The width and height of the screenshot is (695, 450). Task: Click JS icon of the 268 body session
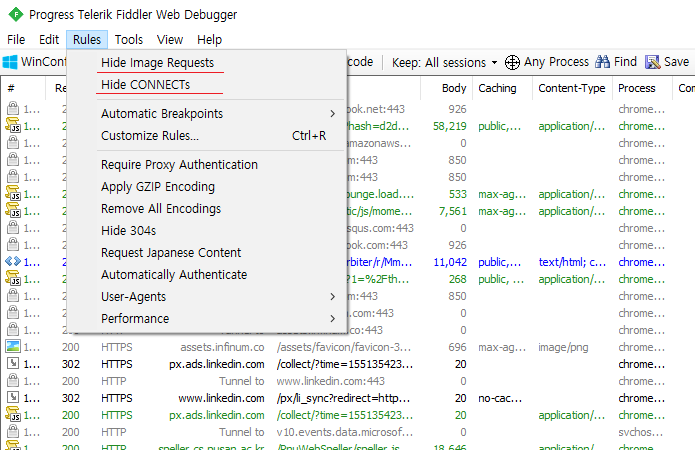(x=13, y=278)
